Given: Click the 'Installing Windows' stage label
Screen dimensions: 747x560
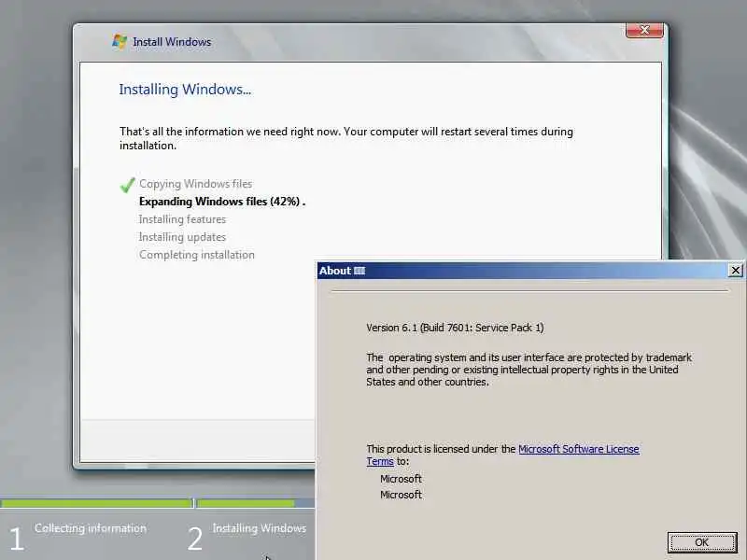Looking at the screenshot, I should coord(260,528).
